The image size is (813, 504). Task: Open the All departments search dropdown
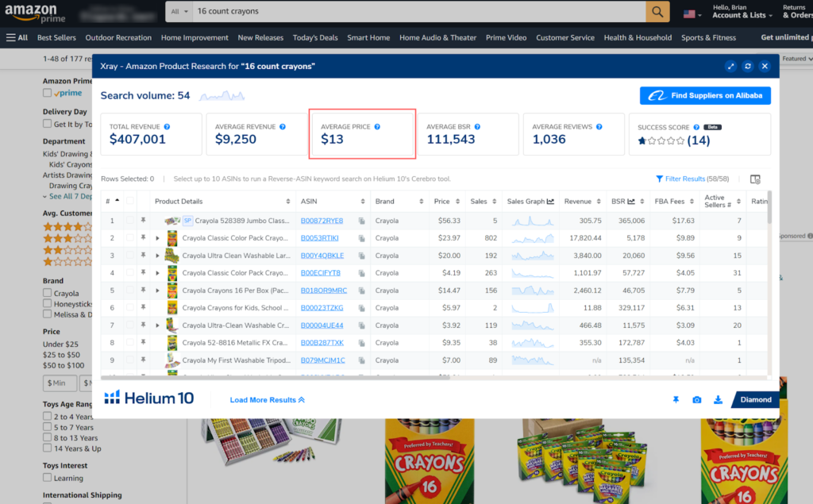[x=179, y=12]
